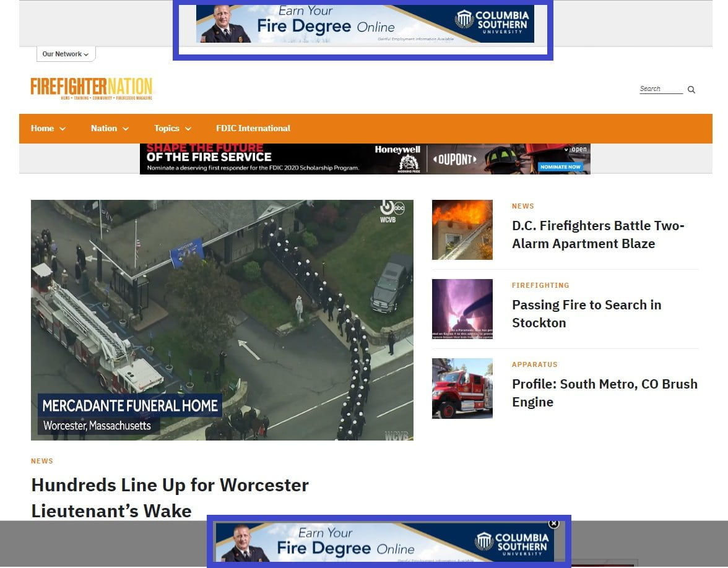The width and height of the screenshot is (728, 568).
Task: Collapse the FDIC banner ad toggle
Action: click(576, 149)
